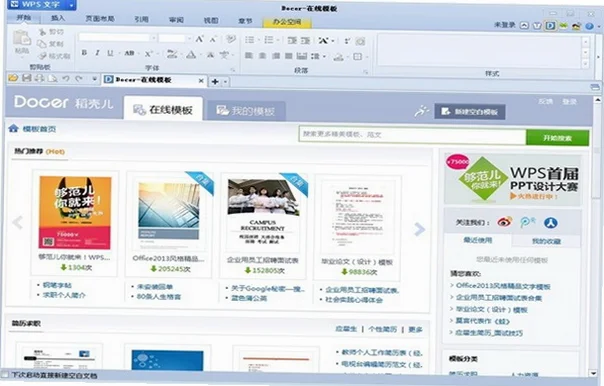
Task: Open the 80条人生格言 link
Action: point(158,297)
